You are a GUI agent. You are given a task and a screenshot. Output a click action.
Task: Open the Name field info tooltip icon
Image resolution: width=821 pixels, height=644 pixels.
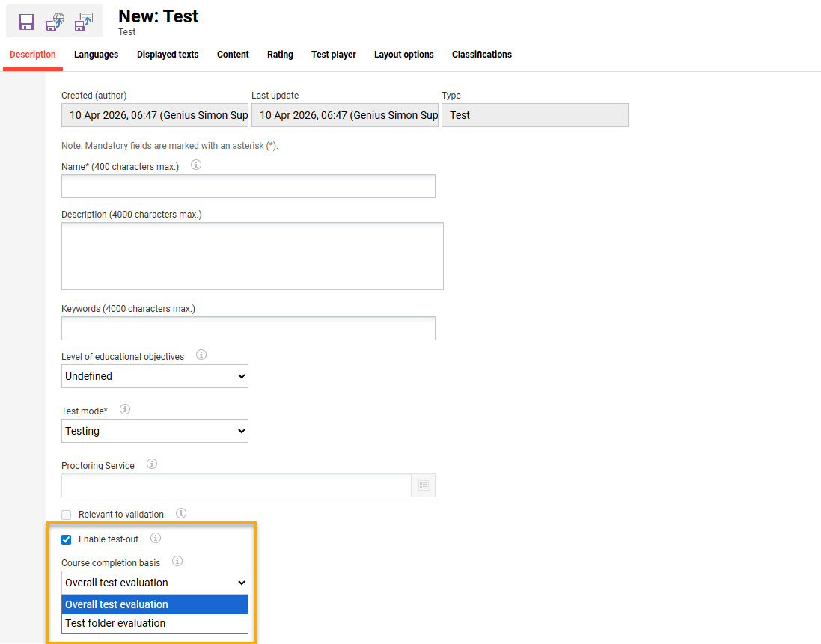pos(195,165)
